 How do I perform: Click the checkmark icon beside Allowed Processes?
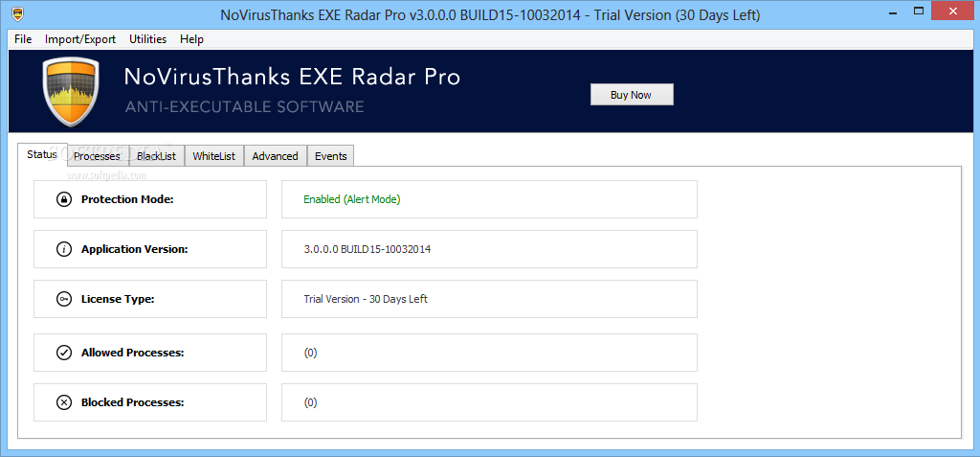tap(64, 353)
